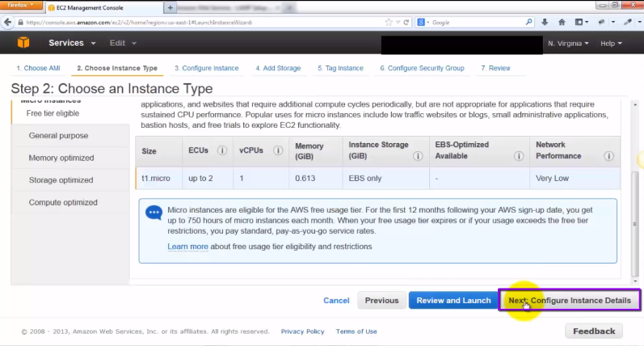This screenshot has width=644, height=346.
Task: Click Next: Configure Instance Details button
Action: tap(569, 301)
